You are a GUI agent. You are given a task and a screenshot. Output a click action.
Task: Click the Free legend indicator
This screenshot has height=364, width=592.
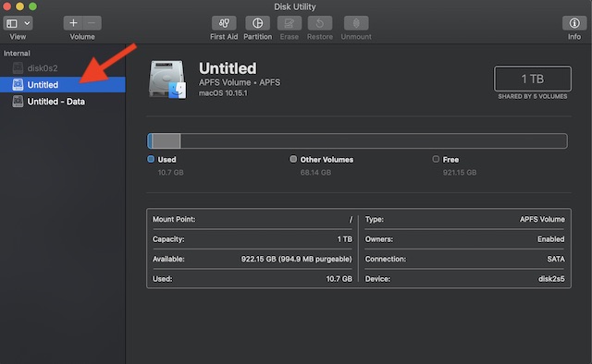click(436, 159)
